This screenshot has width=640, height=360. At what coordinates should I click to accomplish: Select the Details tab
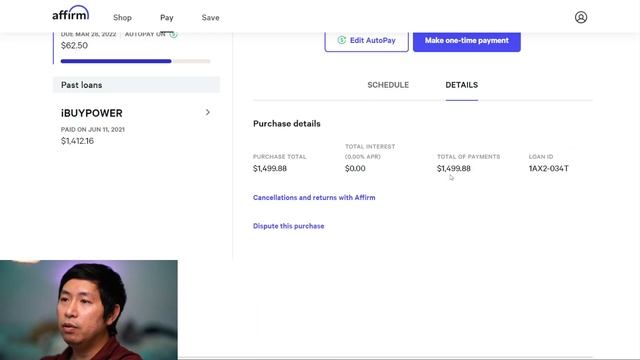[462, 85]
